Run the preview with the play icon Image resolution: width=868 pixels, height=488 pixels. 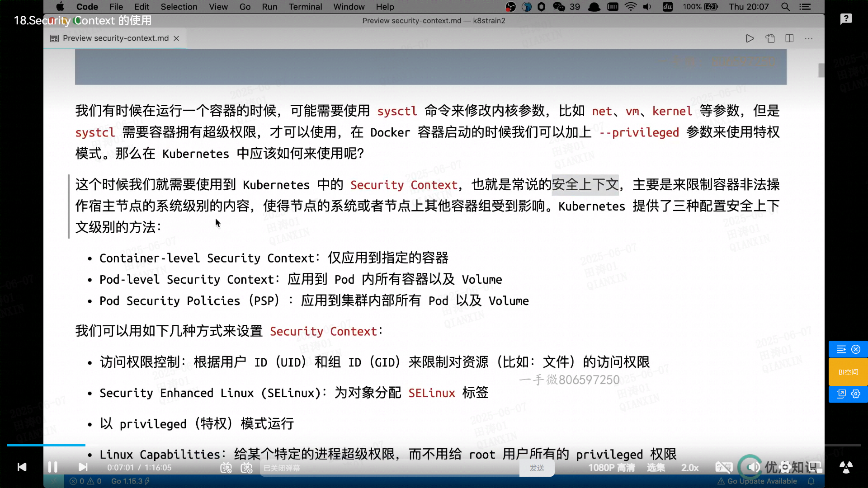[x=750, y=38]
